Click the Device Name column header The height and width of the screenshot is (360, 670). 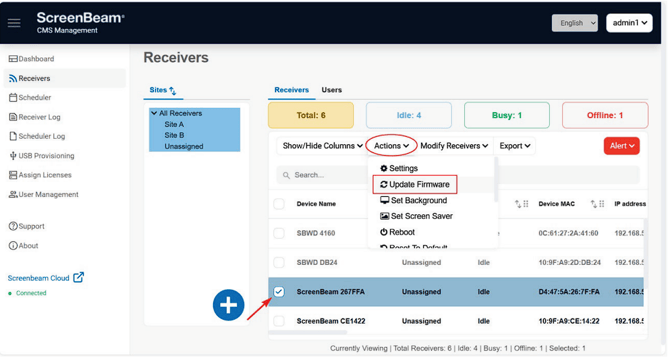pyautogui.click(x=316, y=204)
